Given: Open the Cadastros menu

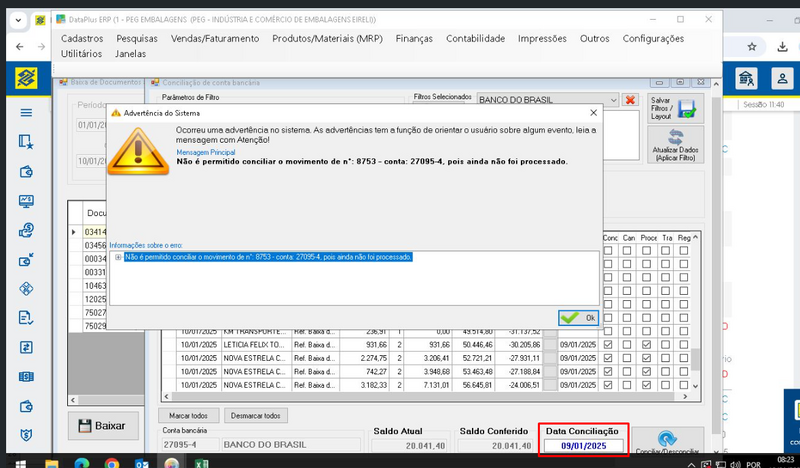Looking at the screenshot, I should (82, 38).
